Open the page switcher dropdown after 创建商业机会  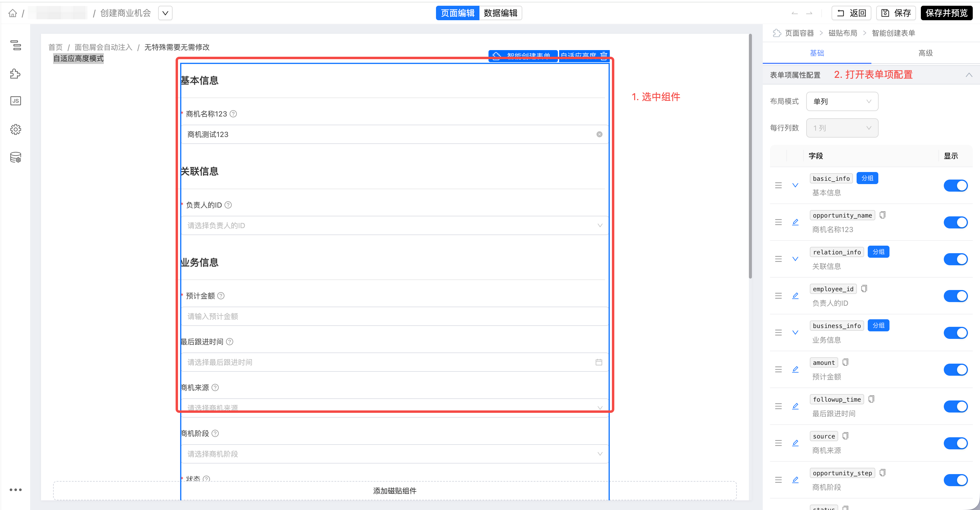coord(165,13)
